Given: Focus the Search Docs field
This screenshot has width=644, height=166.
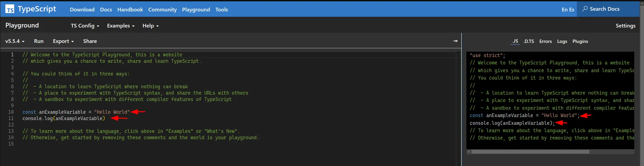Looking at the screenshot, I should (608, 9).
